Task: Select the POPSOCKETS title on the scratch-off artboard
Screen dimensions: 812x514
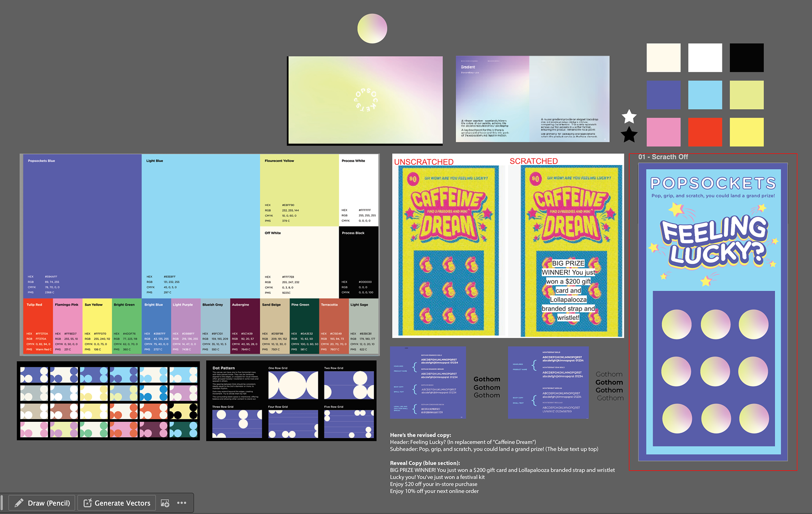Action: pyautogui.click(x=713, y=183)
